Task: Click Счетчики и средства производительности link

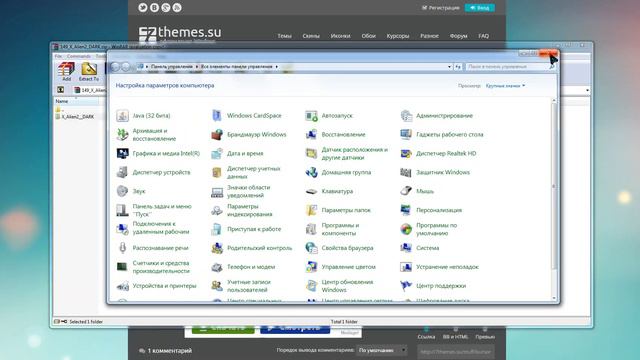Action: click(161, 267)
